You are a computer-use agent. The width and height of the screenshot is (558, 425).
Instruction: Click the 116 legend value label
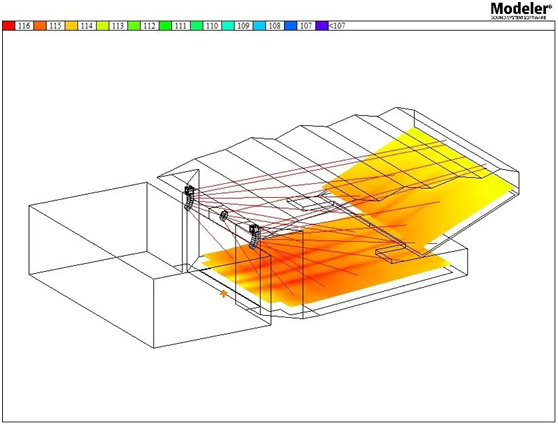click(x=24, y=26)
